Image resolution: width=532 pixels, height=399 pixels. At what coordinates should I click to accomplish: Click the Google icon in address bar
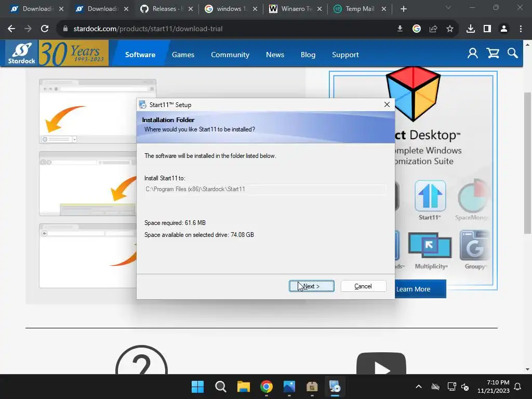point(416,29)
